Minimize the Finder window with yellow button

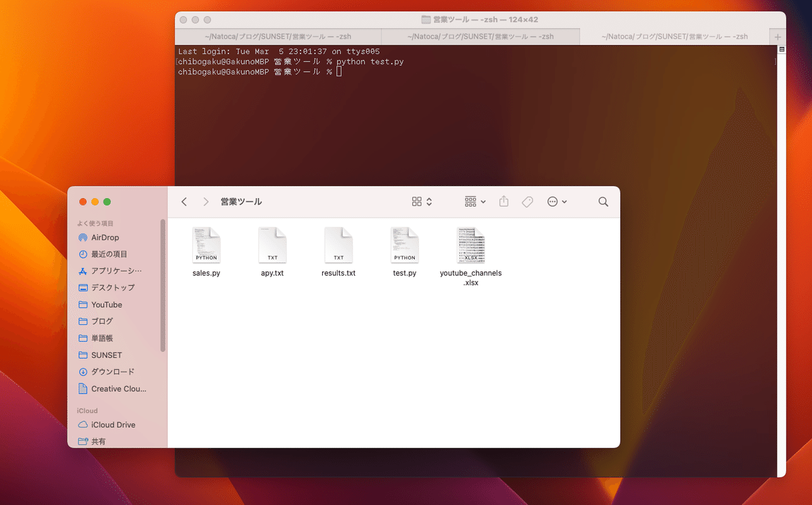(x=95, y=201)
